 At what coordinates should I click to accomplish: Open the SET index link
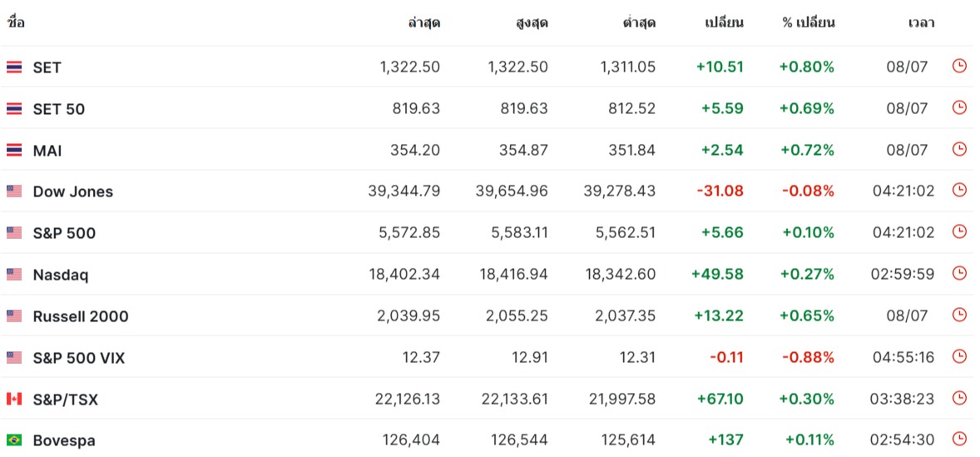click(x=47, y=67)
